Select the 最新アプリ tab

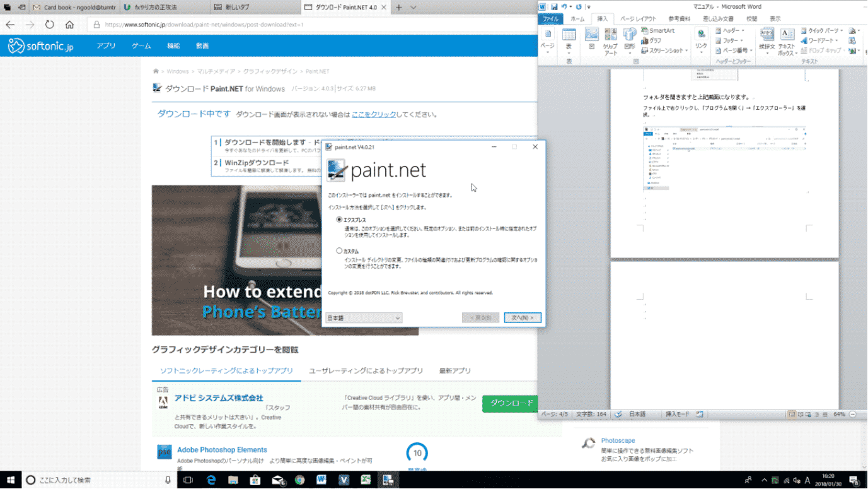tap(455, 371)
